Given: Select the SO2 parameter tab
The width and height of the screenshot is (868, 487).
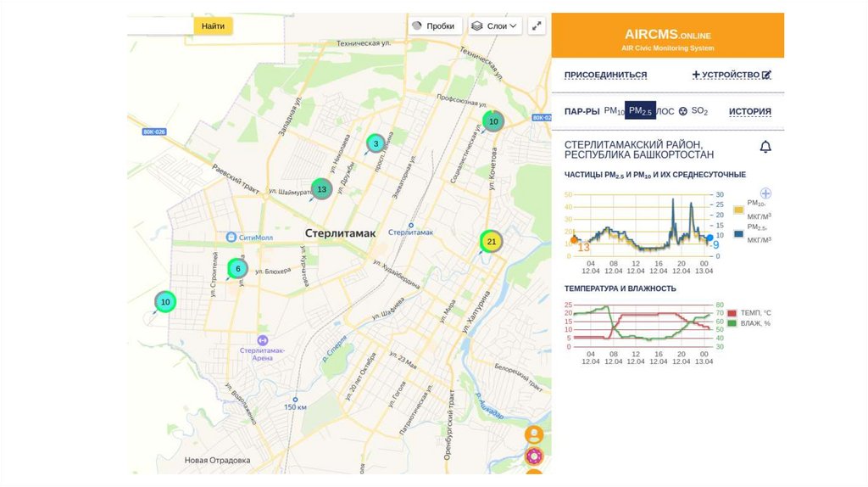Looking at the screenshot, I should 699,111.
